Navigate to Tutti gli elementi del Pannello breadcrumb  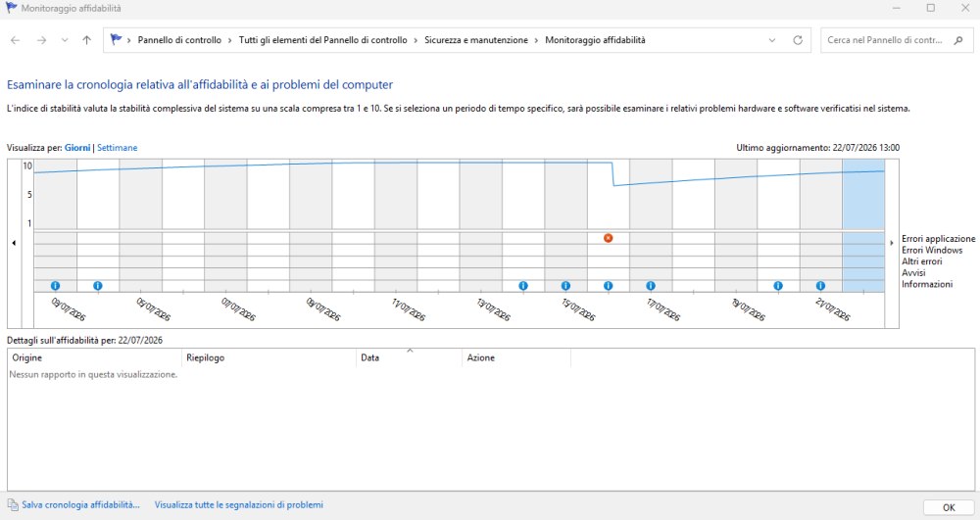pyautogui.click(x=322, y=40)
